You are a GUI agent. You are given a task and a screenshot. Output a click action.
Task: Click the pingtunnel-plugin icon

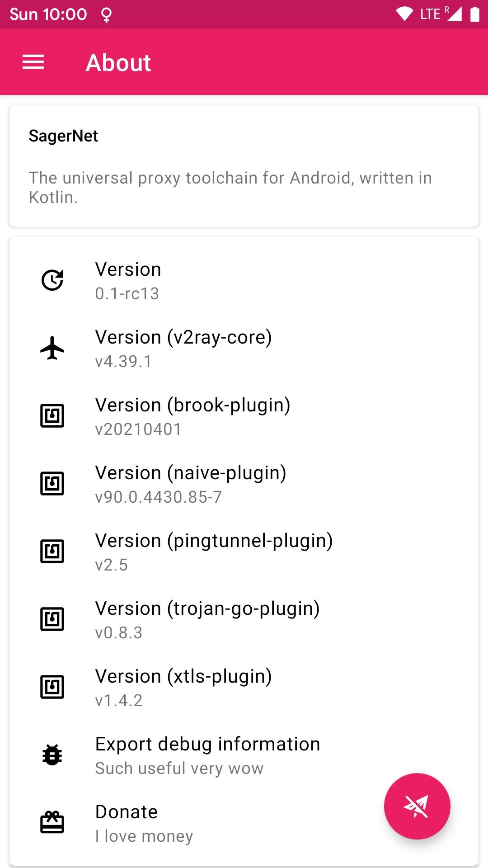coord(52,552)
